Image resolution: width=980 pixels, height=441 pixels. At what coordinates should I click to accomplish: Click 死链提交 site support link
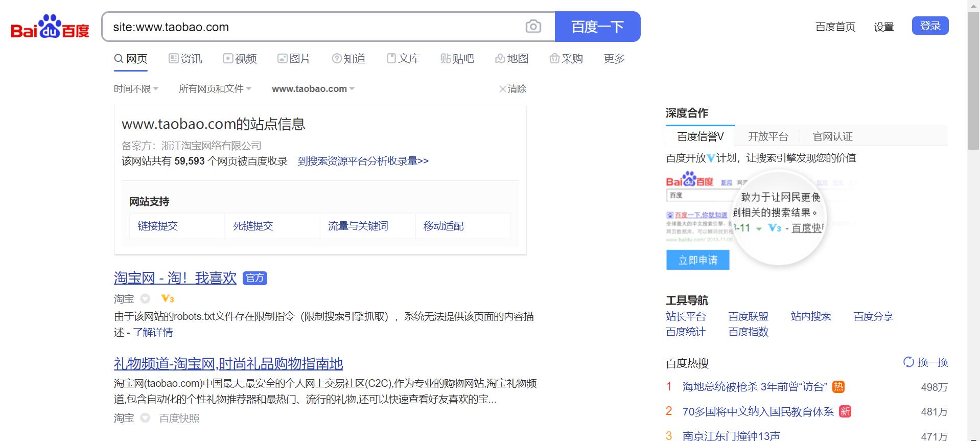(253, 226)
